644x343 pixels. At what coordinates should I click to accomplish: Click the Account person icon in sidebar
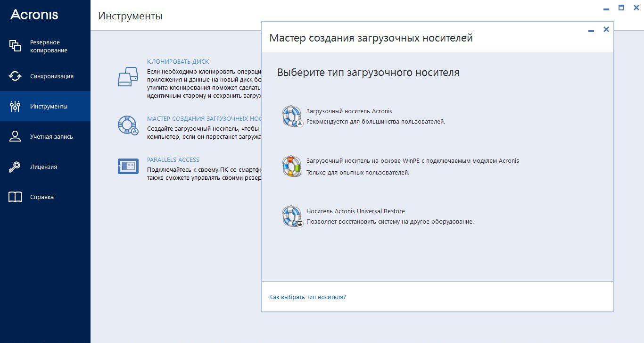15,136
